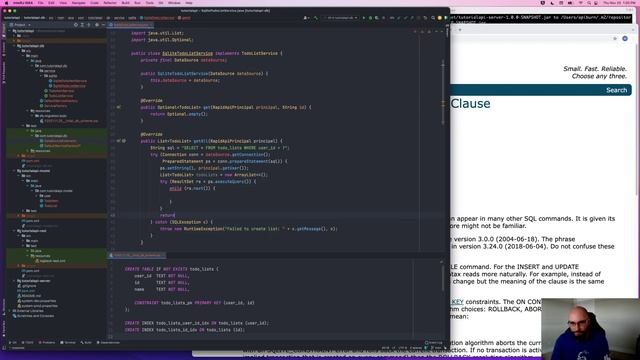Collapse the tutorialapi-model module arrow

coord(15,171)
